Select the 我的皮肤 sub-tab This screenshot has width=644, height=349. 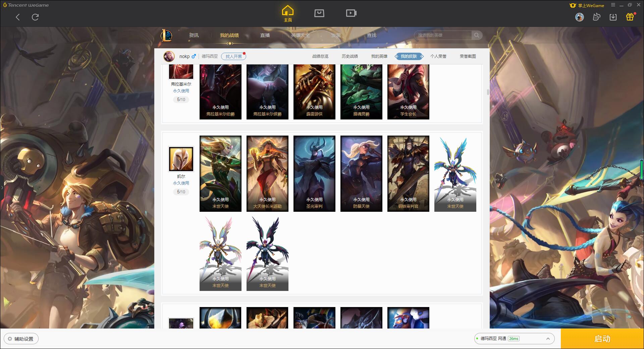tap(409, 56)
